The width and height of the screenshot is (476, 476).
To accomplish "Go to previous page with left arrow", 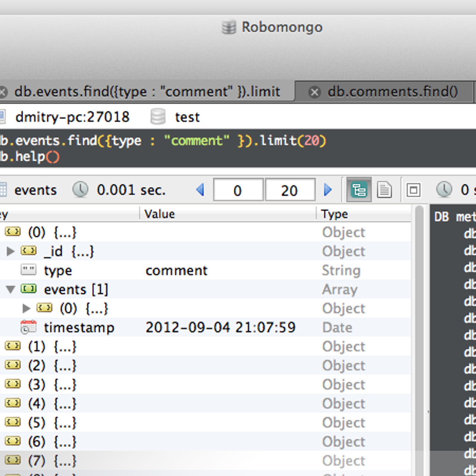I will point(201,190).
